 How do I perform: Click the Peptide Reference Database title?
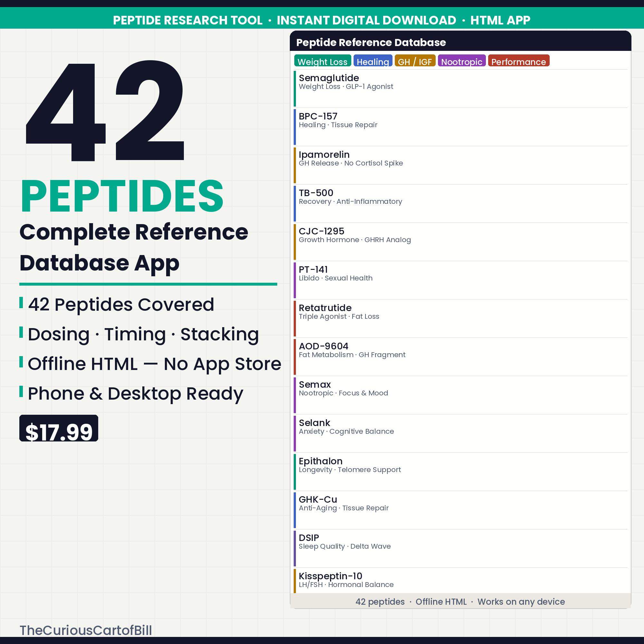pyautogui.click(x=371, y=42)
